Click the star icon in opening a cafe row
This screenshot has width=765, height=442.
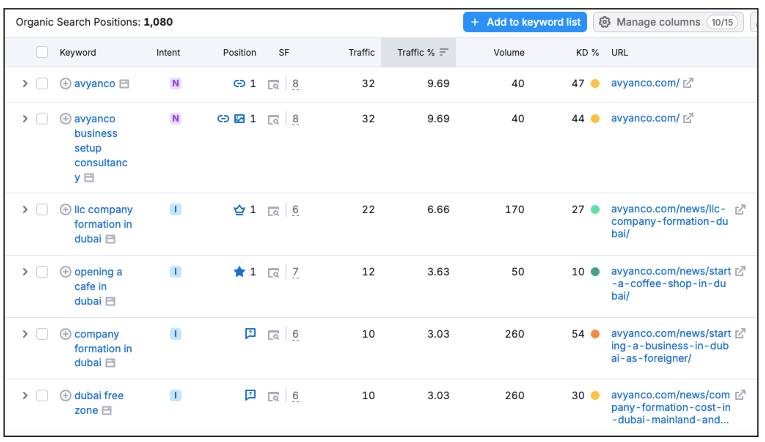[x=239, y=272]
